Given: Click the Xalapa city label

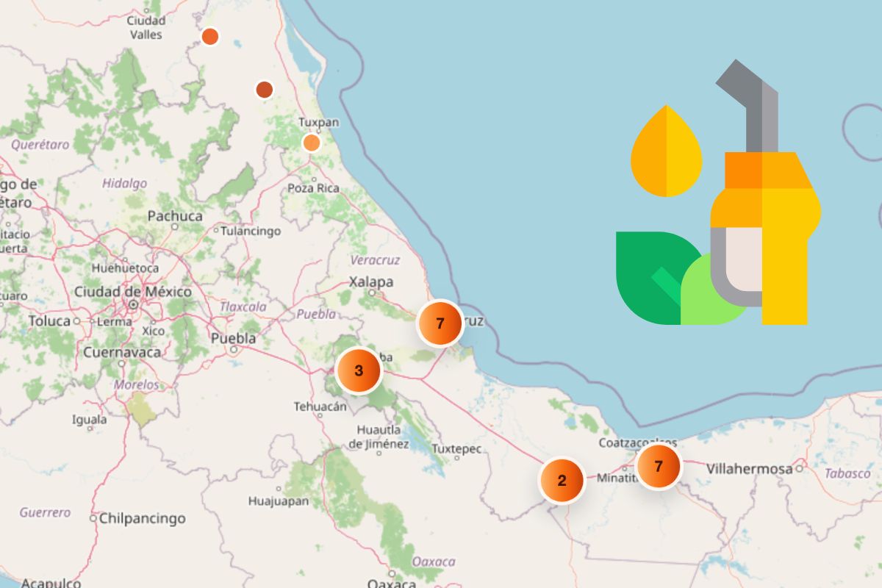Looking at the screenshot, I should tap(371, 282).
